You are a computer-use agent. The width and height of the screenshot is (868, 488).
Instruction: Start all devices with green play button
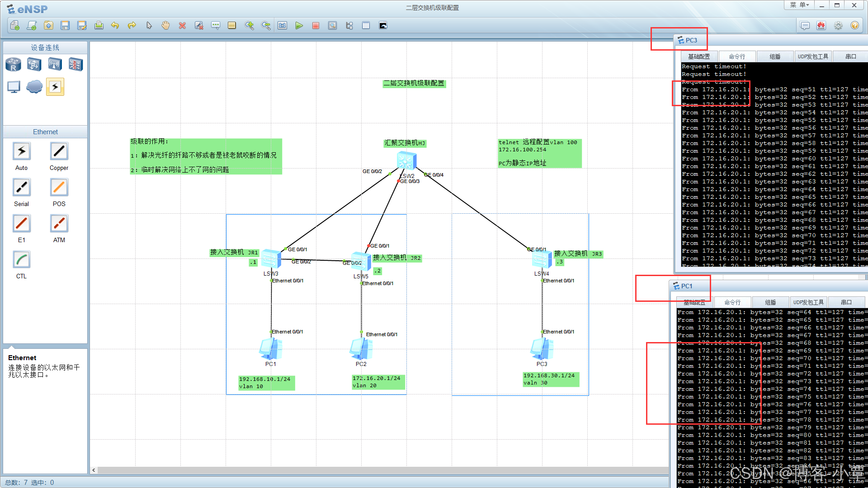(x=299, y=26)
